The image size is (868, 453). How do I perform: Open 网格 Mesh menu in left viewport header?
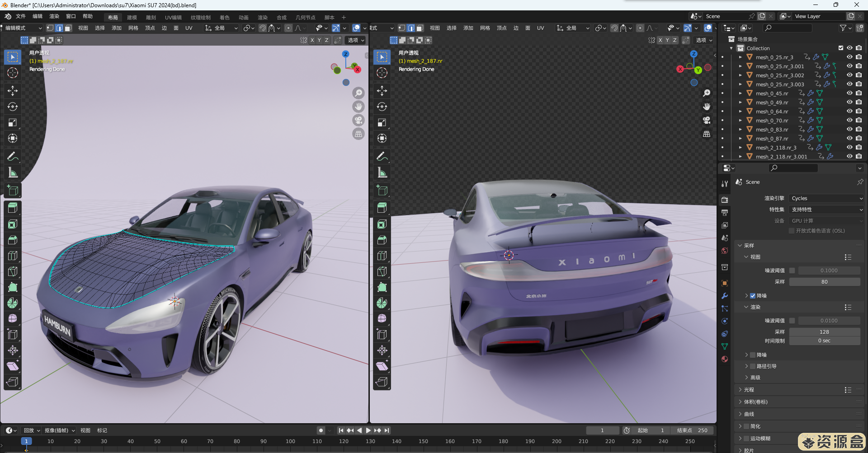click(x=133, y=28)
